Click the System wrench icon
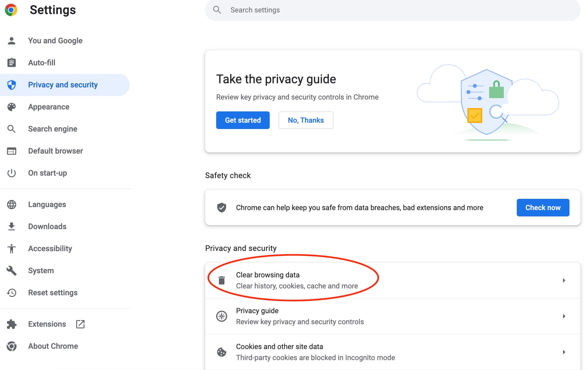Image resolution: width=588 pixels, height=370 pixels. (12, 270)
